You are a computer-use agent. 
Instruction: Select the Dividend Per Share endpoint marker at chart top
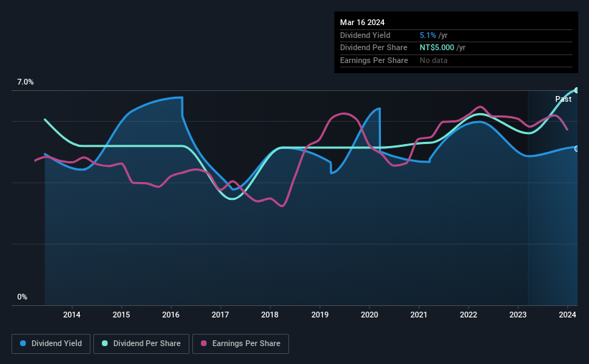click(577, 90)
